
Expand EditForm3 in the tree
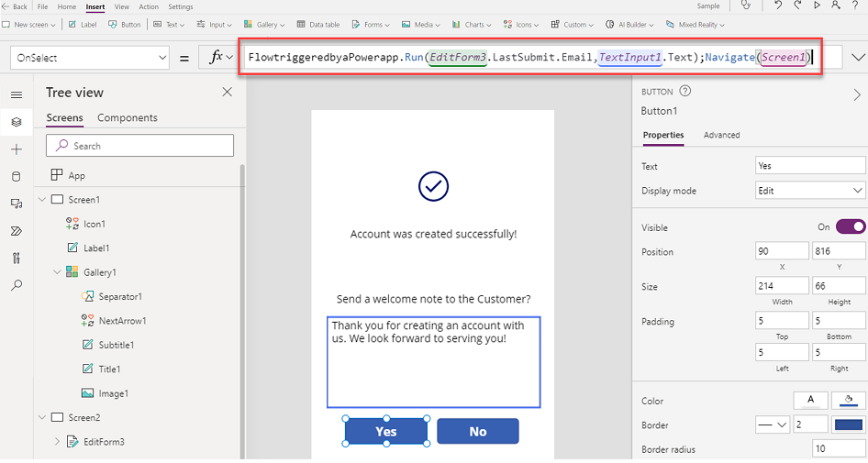click(57, 441)
